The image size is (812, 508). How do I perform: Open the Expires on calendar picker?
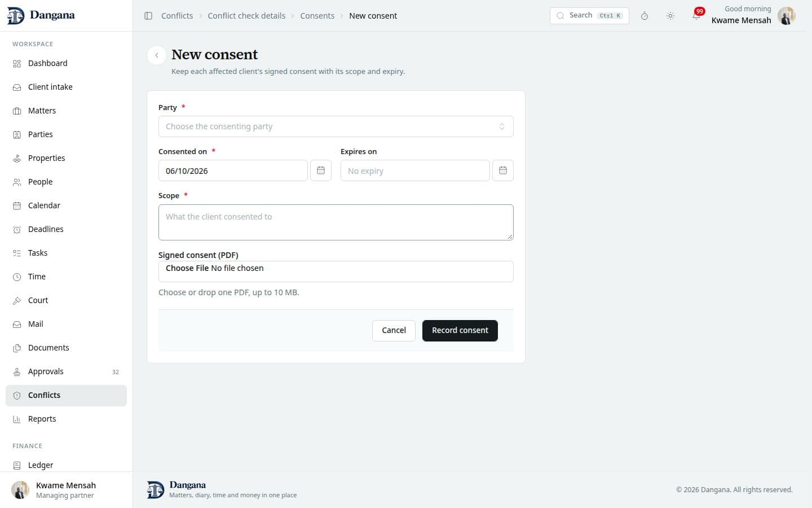tap(503, 170)
